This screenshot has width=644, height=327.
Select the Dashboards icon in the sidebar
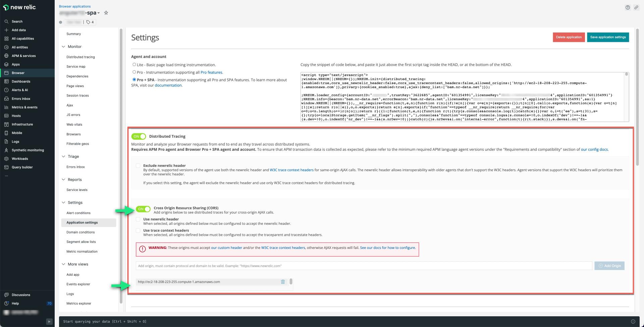click(x=7, y=81)
